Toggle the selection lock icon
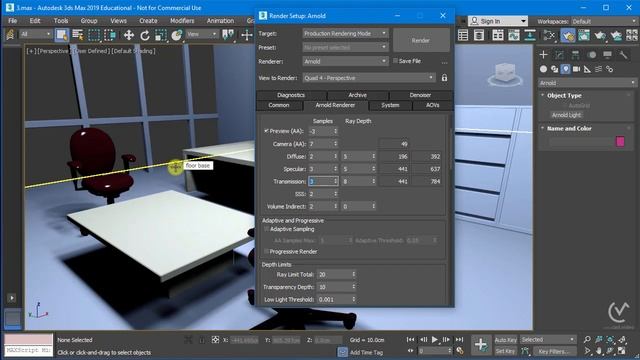This screenshot has height=360, width=640. (x=202, y=340)
